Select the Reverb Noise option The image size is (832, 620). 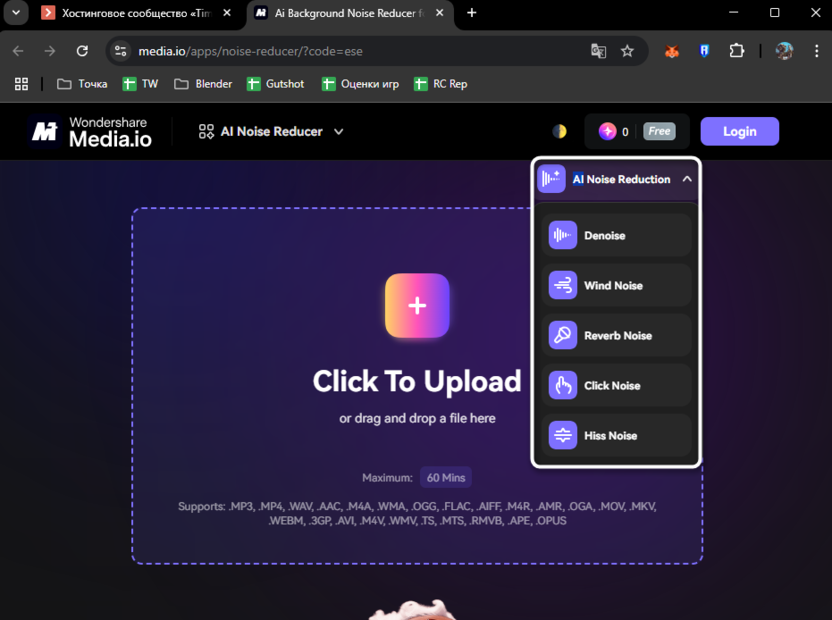(x=617, y=335)
